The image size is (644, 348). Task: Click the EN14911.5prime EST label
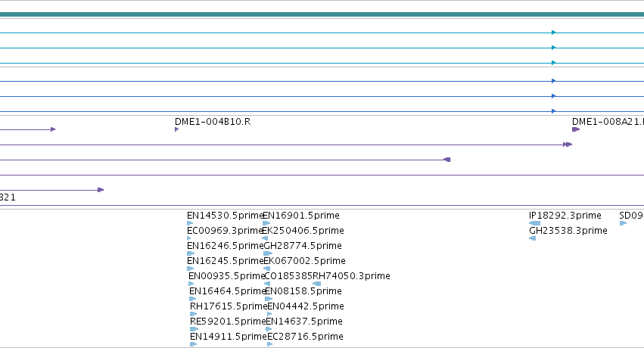(x=228, y=337)
